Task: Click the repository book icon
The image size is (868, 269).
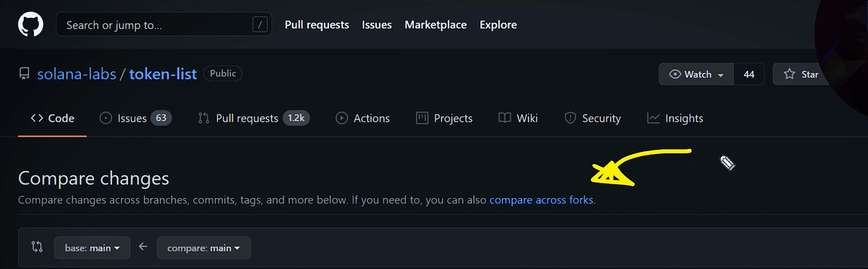Action: 25,74
